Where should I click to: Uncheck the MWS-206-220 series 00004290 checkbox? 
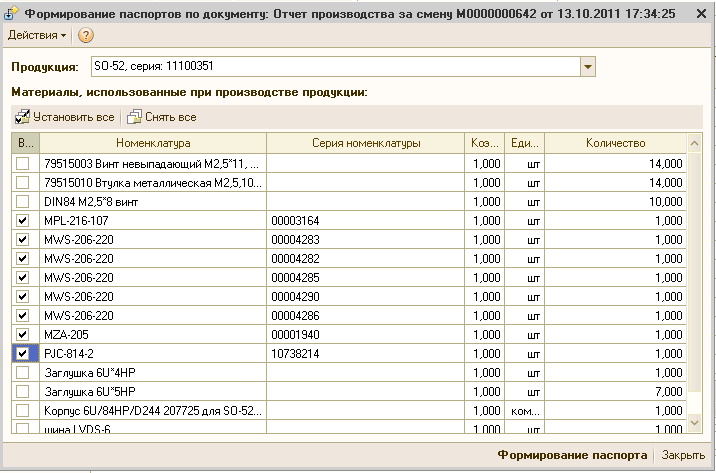tap(22, 297)
